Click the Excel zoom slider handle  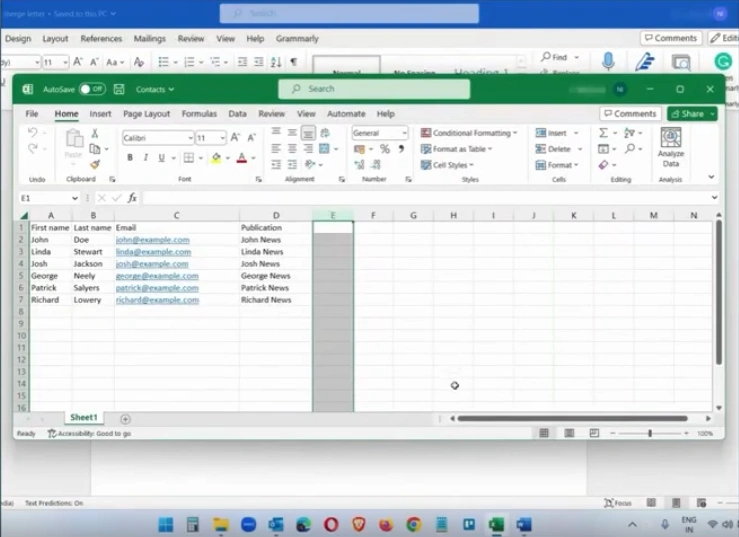[650, 433]
